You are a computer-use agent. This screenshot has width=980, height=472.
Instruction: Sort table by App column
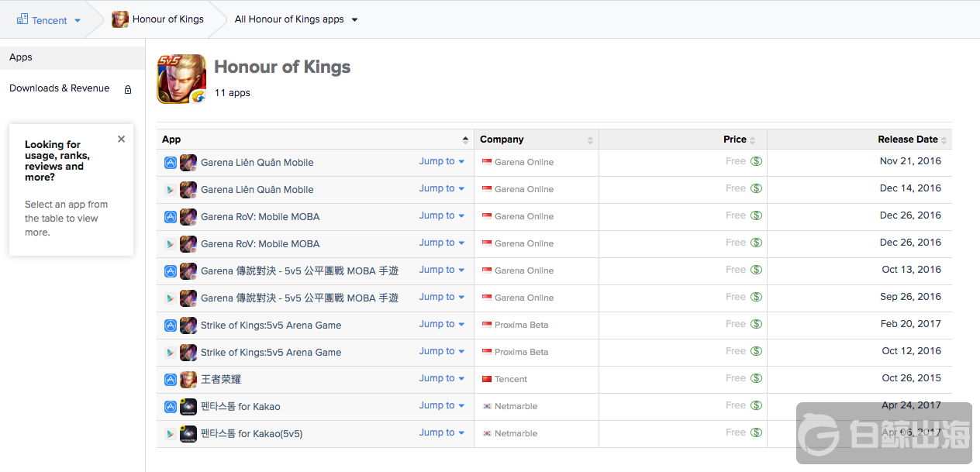coord(465,140)
